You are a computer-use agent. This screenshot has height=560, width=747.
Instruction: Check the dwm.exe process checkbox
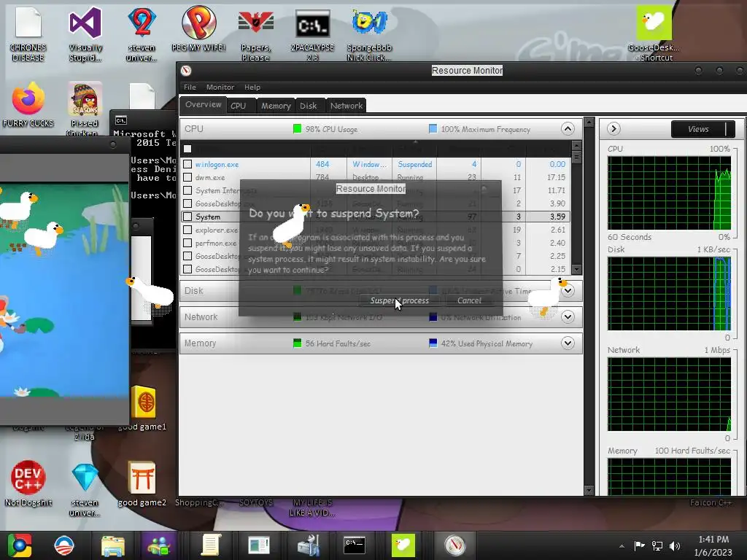tap(187, 177)
